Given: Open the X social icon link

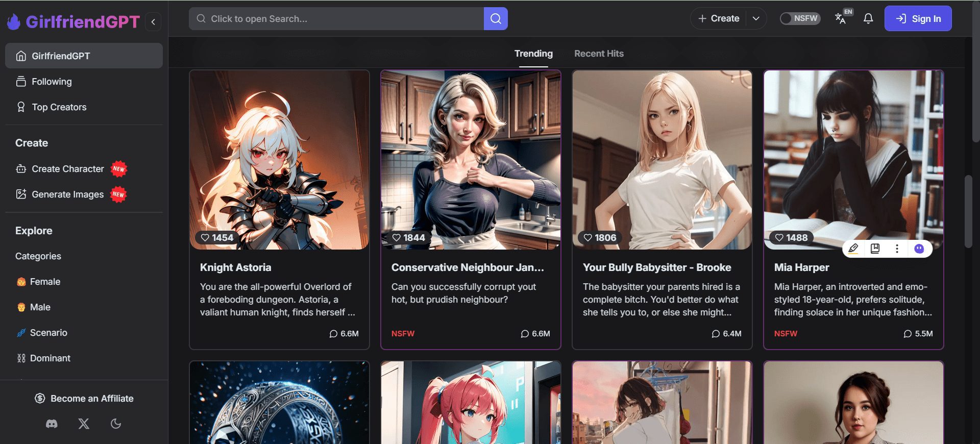Looking at the screenshot, I should point(84,424).
